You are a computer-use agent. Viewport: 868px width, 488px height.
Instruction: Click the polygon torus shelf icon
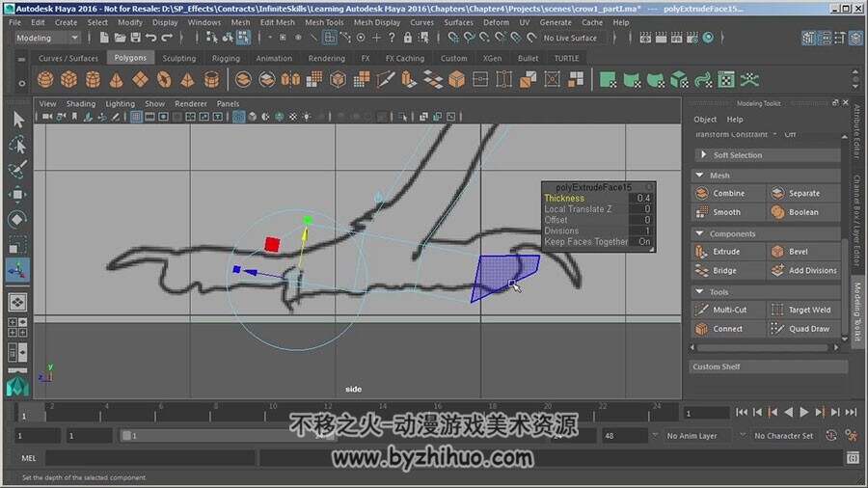coord(164,80)
